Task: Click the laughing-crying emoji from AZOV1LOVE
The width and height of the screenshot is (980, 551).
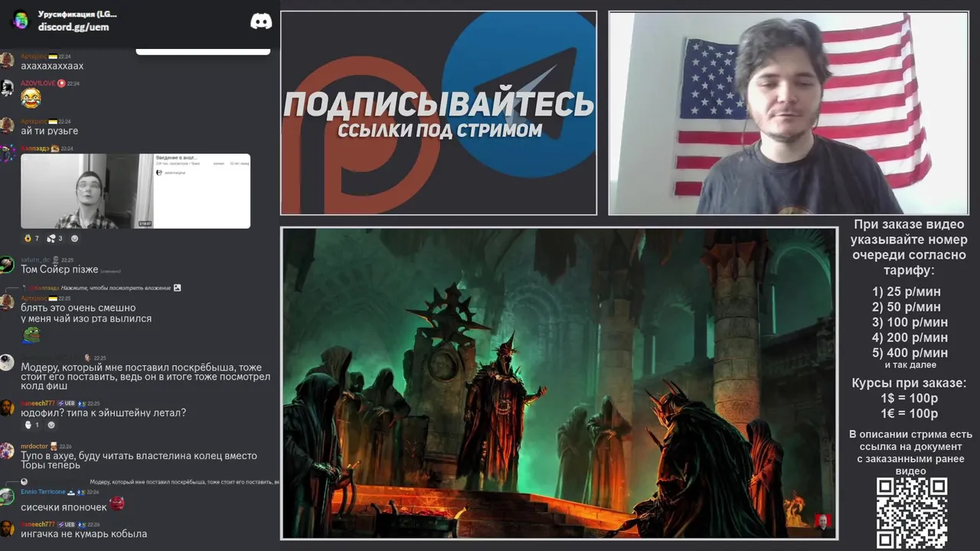Action: (x=31, y=98)
